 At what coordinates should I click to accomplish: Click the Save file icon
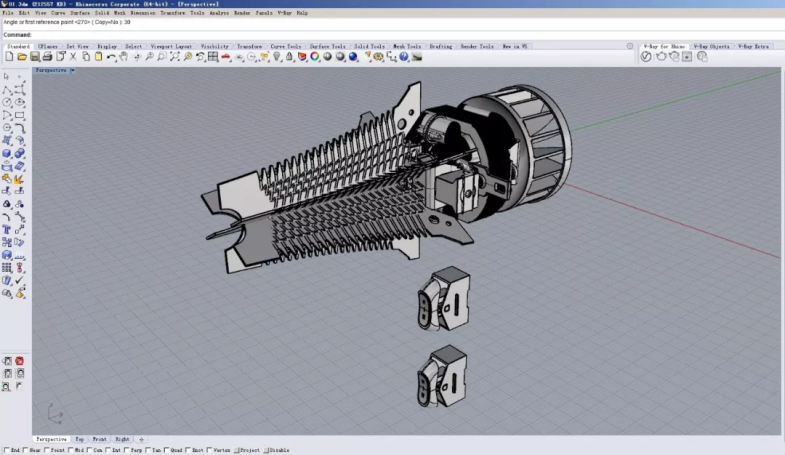point(34,57)
